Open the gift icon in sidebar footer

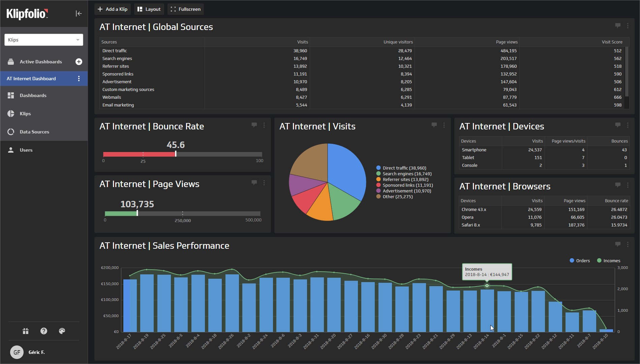26,331
